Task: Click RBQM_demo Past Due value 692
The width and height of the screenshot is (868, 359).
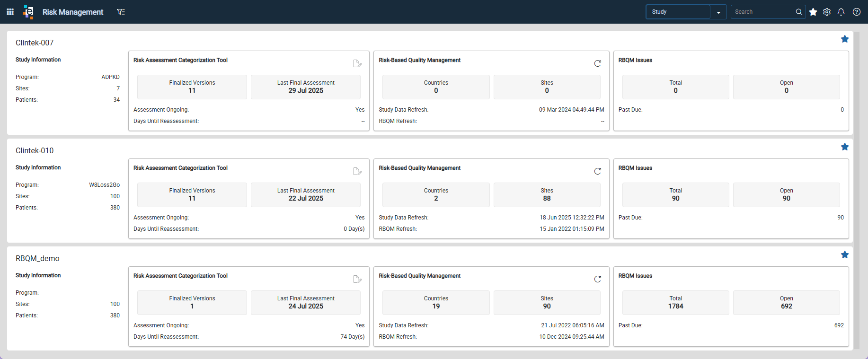Action: [839, 325]
